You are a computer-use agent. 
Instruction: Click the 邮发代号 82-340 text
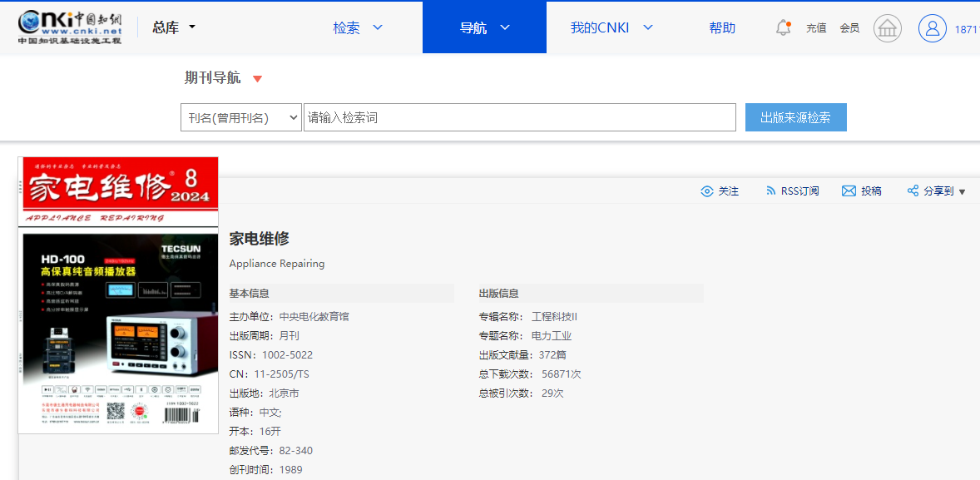[270, 451]
